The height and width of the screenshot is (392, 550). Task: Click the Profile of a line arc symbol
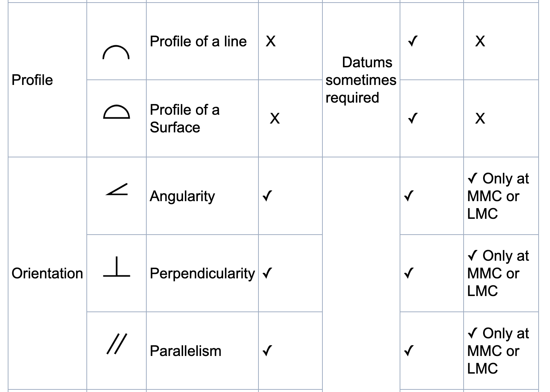116,52
